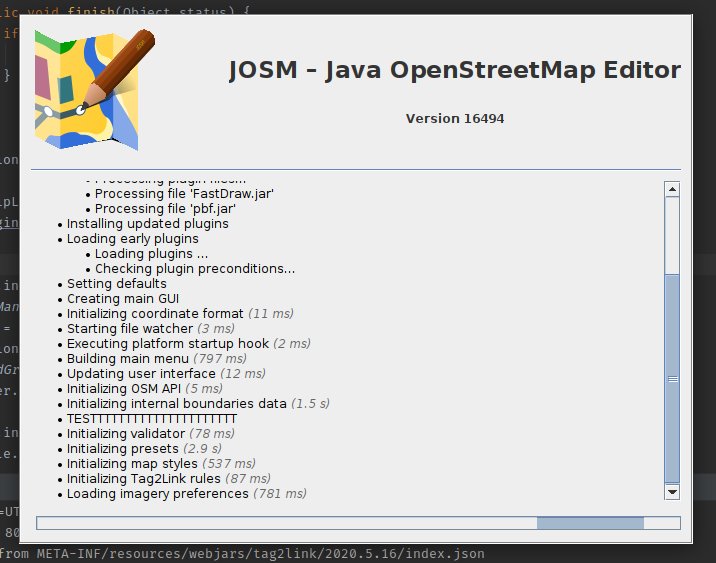Click 'Executing platform startup hook' entry

click(189, 344)
